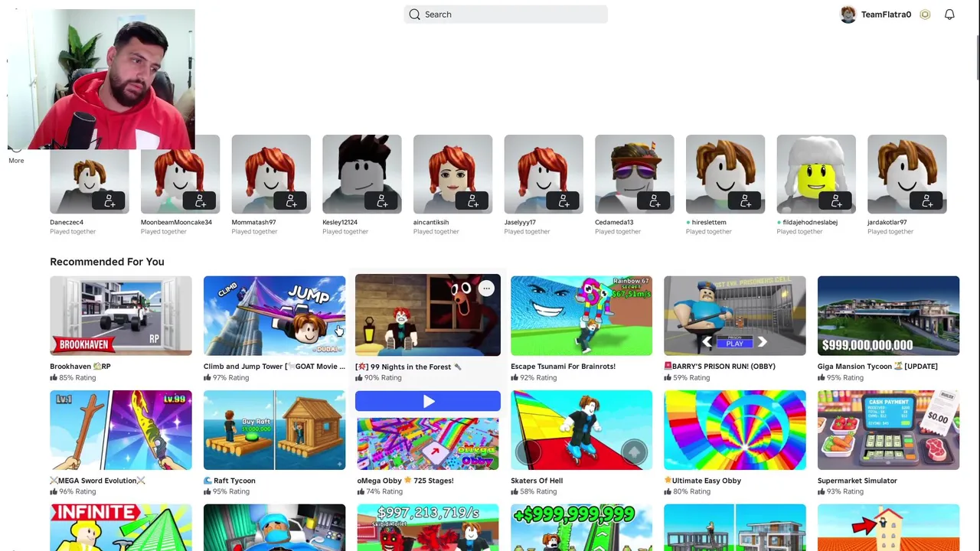Add friend icon on Jaselyyy17 card
The width and height of the screenshot is (980, 551).
point(563,201)
